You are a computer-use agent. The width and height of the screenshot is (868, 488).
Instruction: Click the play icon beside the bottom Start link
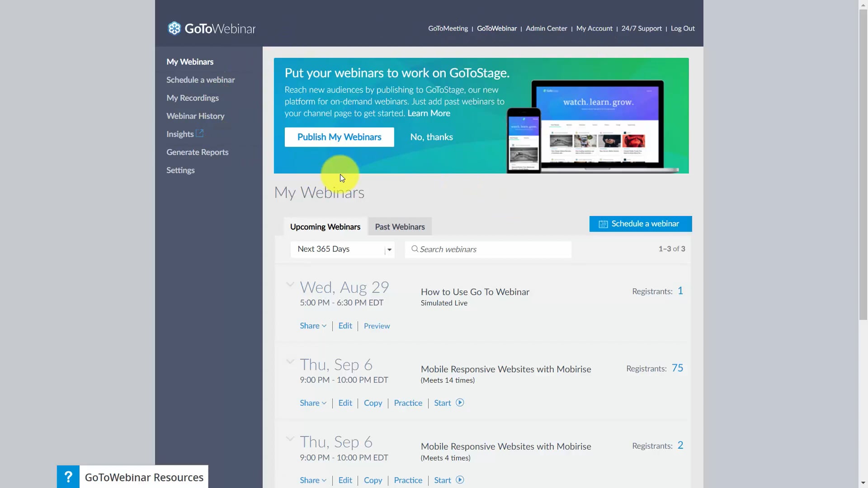[x=460, y=480]
